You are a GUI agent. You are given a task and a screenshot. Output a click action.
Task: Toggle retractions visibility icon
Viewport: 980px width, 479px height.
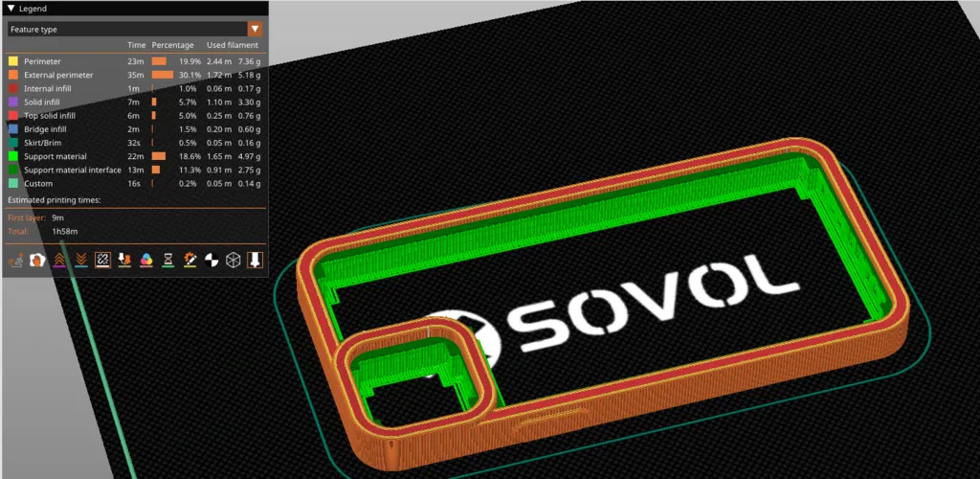coord(59,261)
